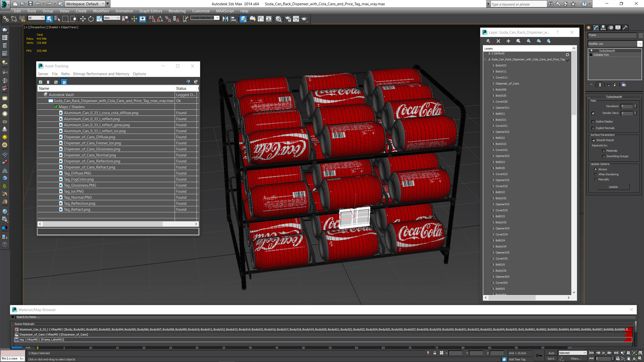Refresh the Asset Tracking list
The height and width of the screenshot is (362, 644).
41,82
